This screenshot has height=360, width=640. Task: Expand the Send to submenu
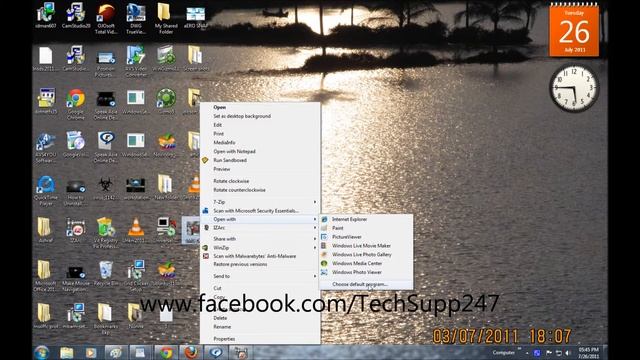click(x=260, y=276)
